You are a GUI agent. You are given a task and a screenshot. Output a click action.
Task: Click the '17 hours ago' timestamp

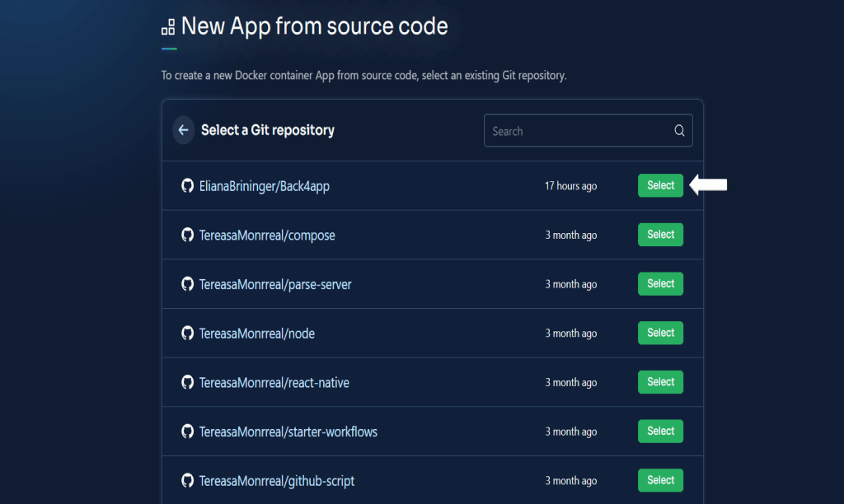point(570,186)
